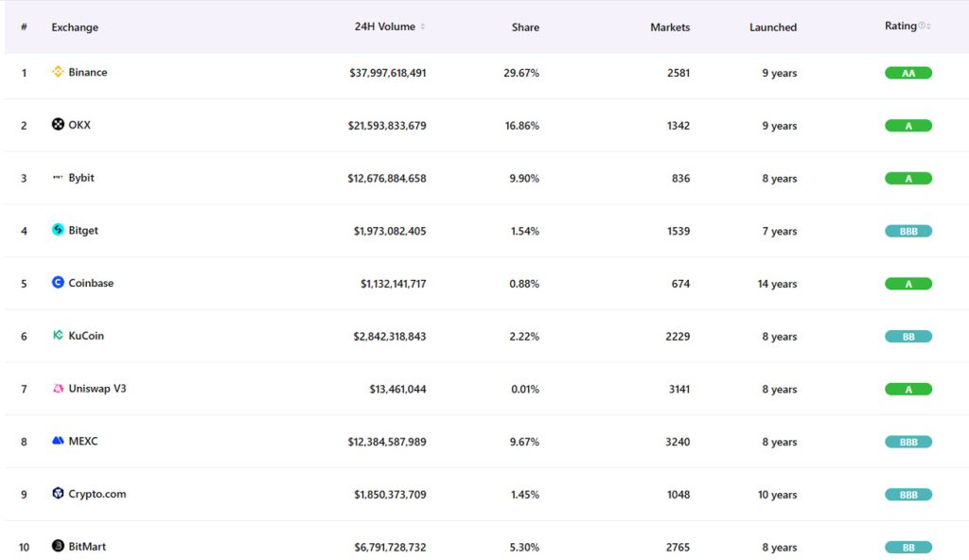Viewport: 969px width, 560px height.
Task: Click the Bitget logo icon
Action: pos(58,230)
